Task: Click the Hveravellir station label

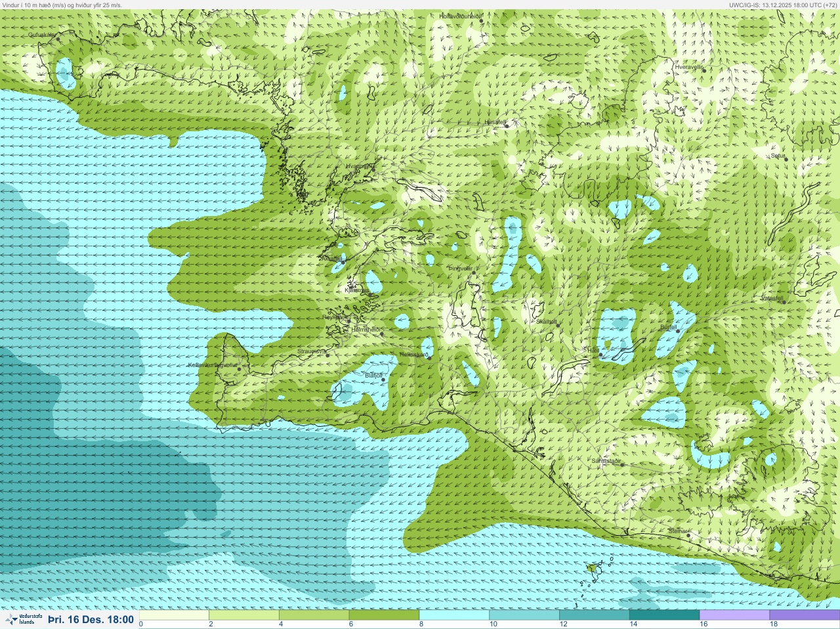Action: click(x=689, y=66)
